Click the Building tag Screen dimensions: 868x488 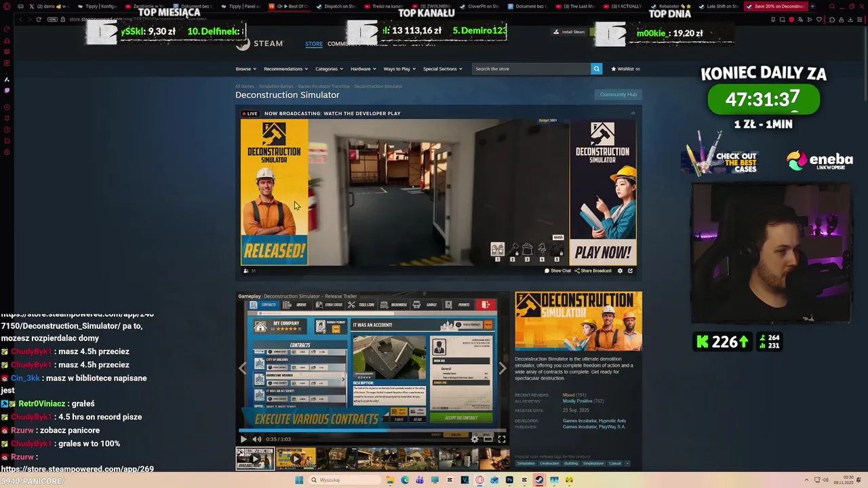[571, 464]
